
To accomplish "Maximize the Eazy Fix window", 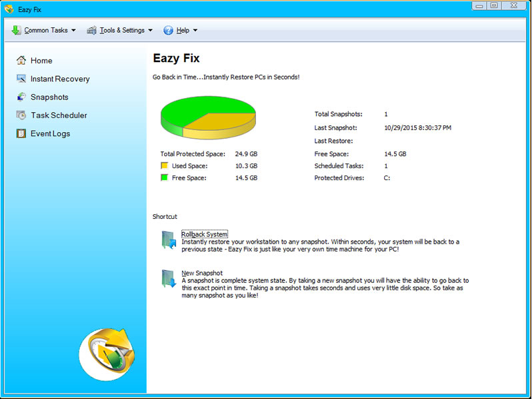I will 494,6.
